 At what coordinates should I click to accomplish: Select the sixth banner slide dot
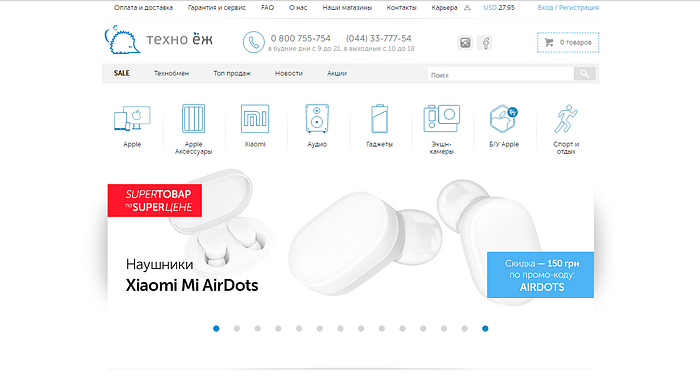pyautogui.click(x=320, y=328)
